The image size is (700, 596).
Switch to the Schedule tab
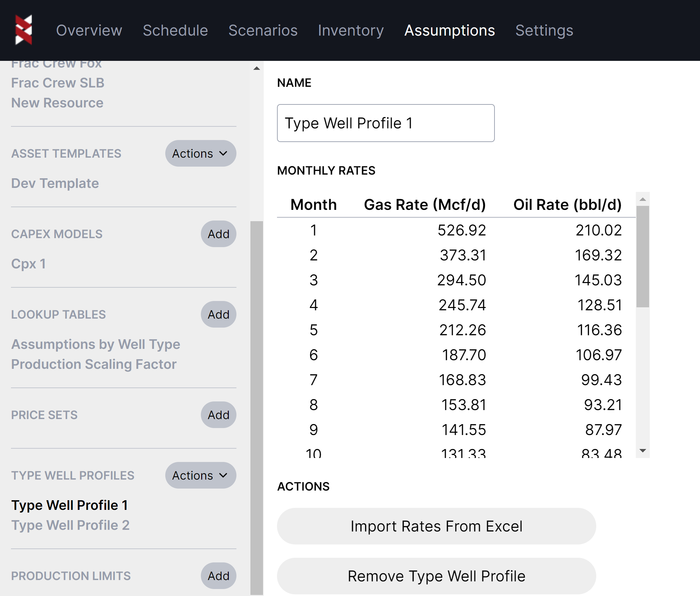[x=175, y=30]
